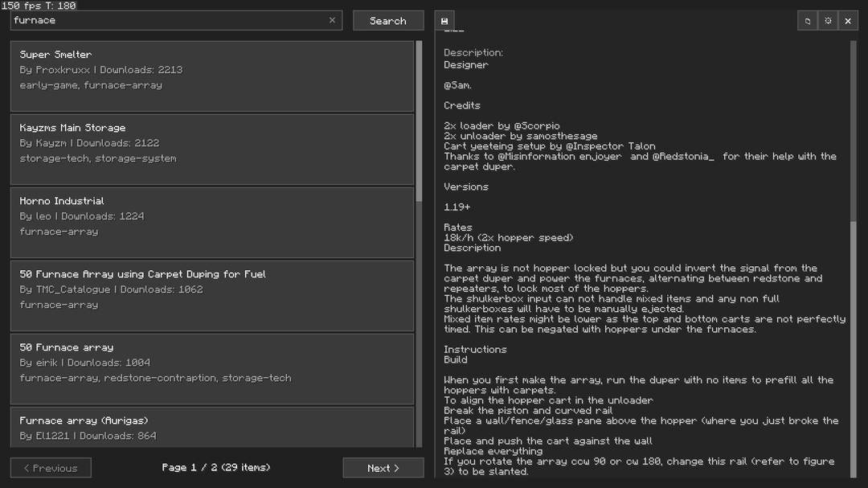Click the description panel scrollbar

[x=854, y=129]
